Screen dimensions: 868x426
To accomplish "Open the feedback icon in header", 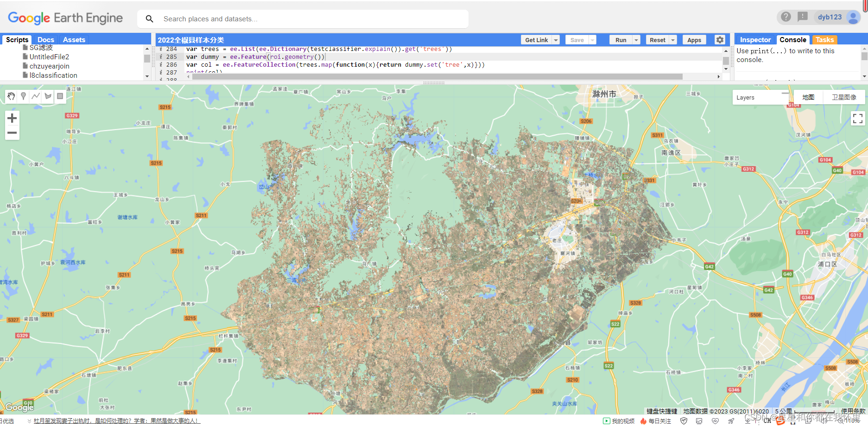I will [x=803, y=17].
